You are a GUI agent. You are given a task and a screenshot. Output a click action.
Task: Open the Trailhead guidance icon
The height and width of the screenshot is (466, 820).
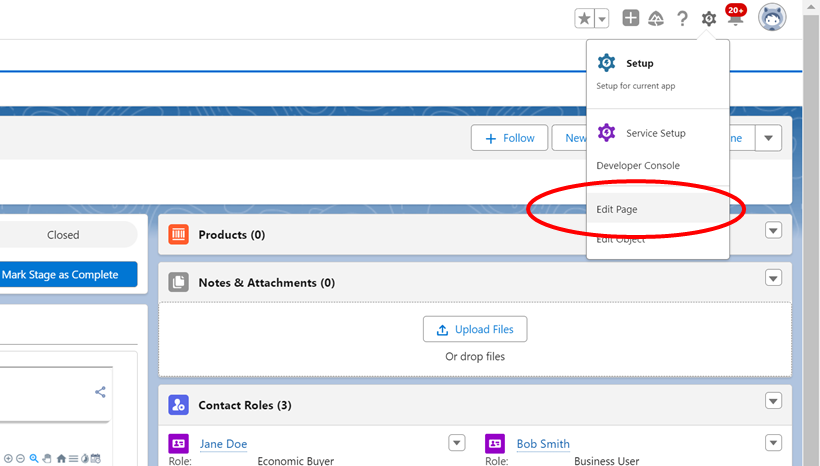656,18
